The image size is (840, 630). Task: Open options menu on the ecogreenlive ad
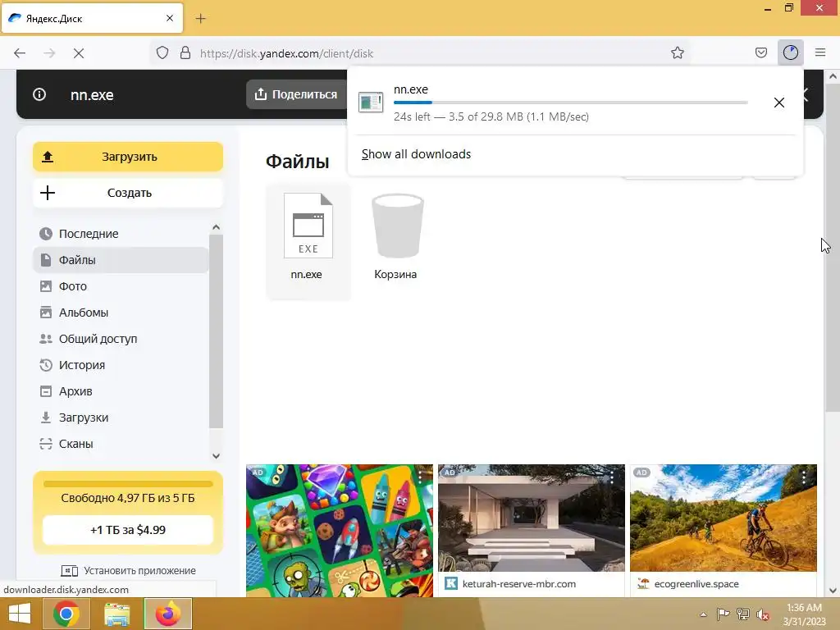tap(804, 477)
